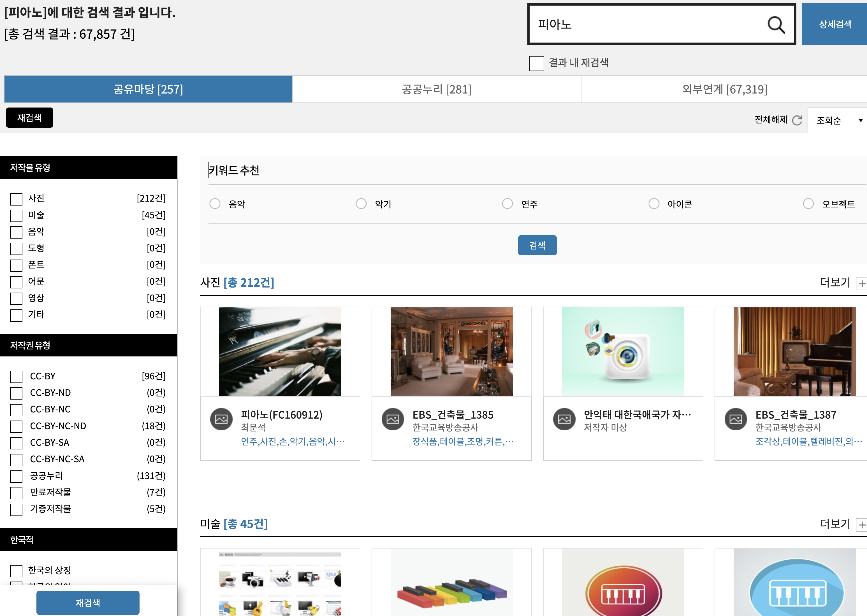Screen dimensions: 867x616
Task: Click image type icon beside EBS_건축물_1385
Action: point(393,419)
